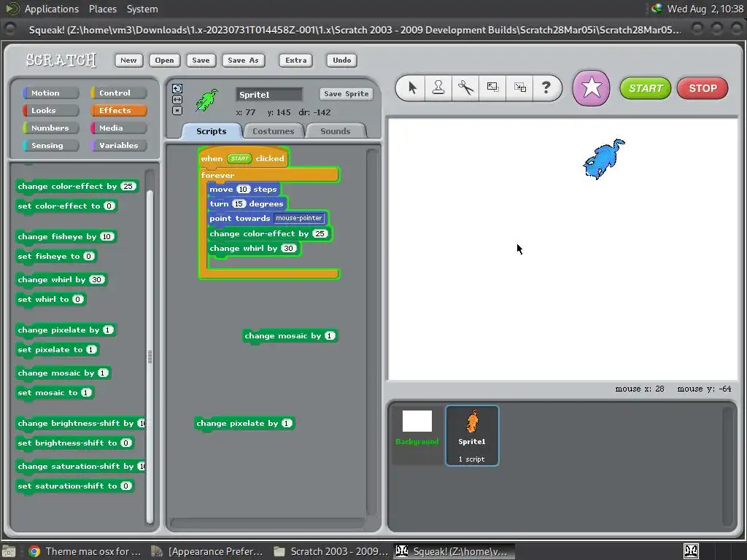Select the Media block category
The width and height of the screenshot is (747, 560).
point(119,128)
